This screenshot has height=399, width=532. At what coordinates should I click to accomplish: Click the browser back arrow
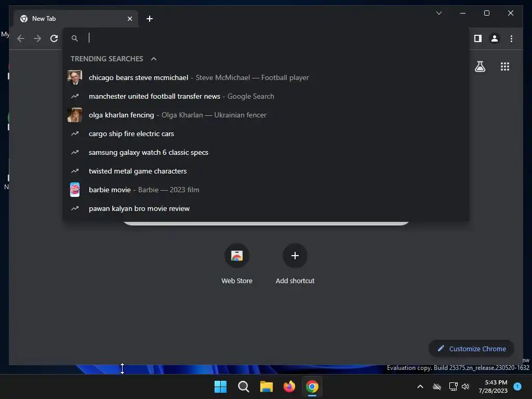tap(21, 38)
